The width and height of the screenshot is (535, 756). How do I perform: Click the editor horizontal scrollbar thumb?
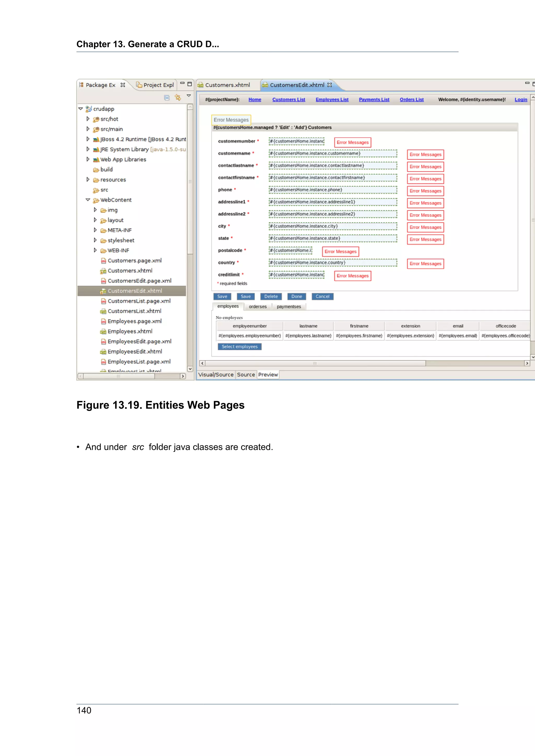[315, 363]
